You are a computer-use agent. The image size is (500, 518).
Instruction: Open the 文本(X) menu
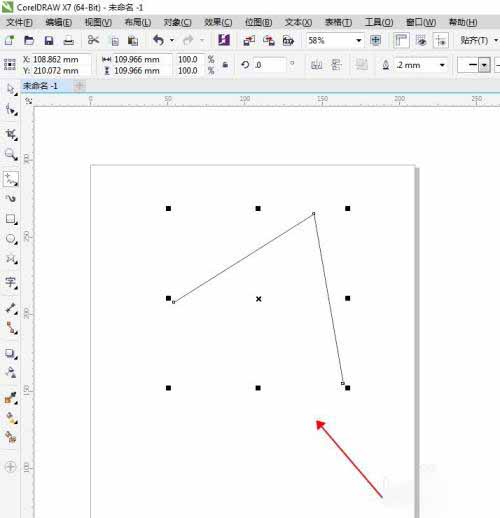click(x=298, y=22)
